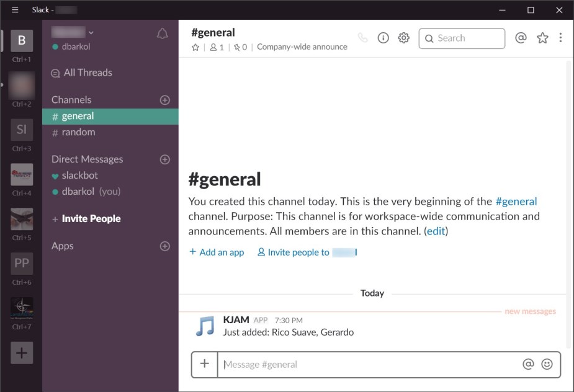Viewport: 574px width, 392px height.
Task: Attach a file with the plus button
Action: [204, 365]
